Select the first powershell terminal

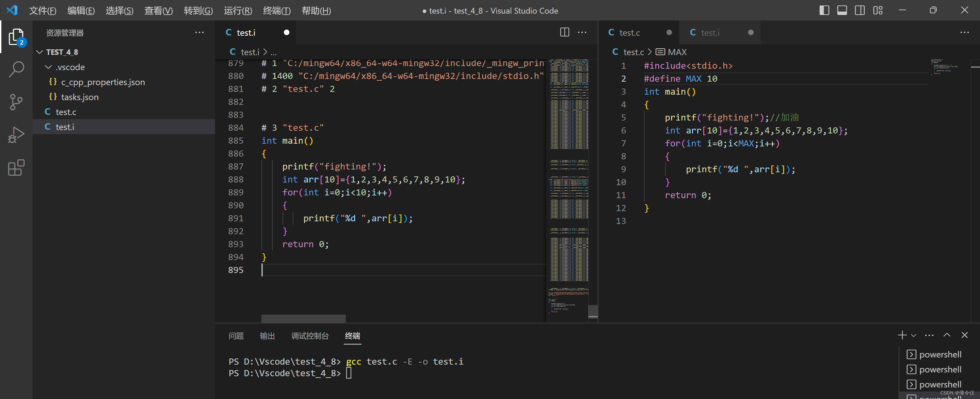(939, 354)
